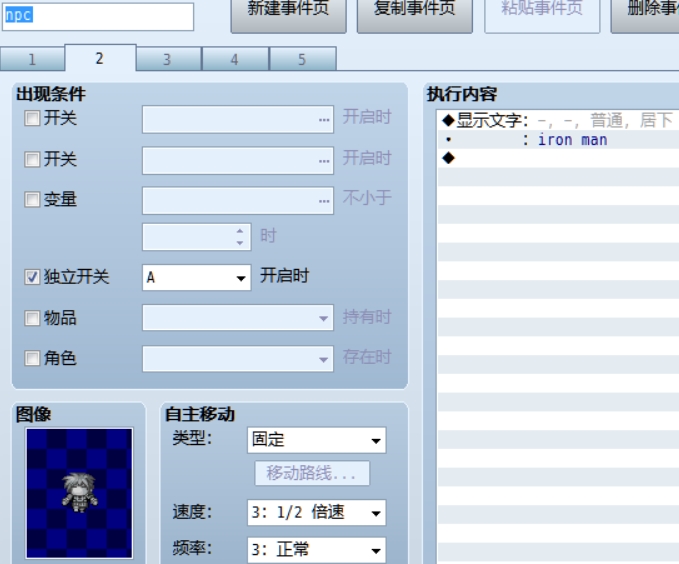Select the 显示文字 command line
This screenshot has height=564, width=679.
[558, 120]
